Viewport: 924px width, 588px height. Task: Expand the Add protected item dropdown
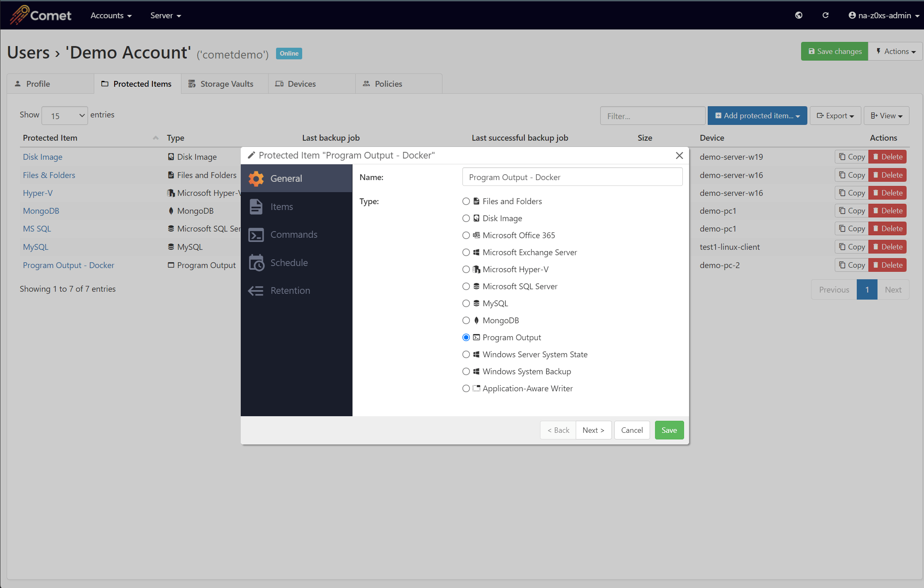[x=757, y=116]
